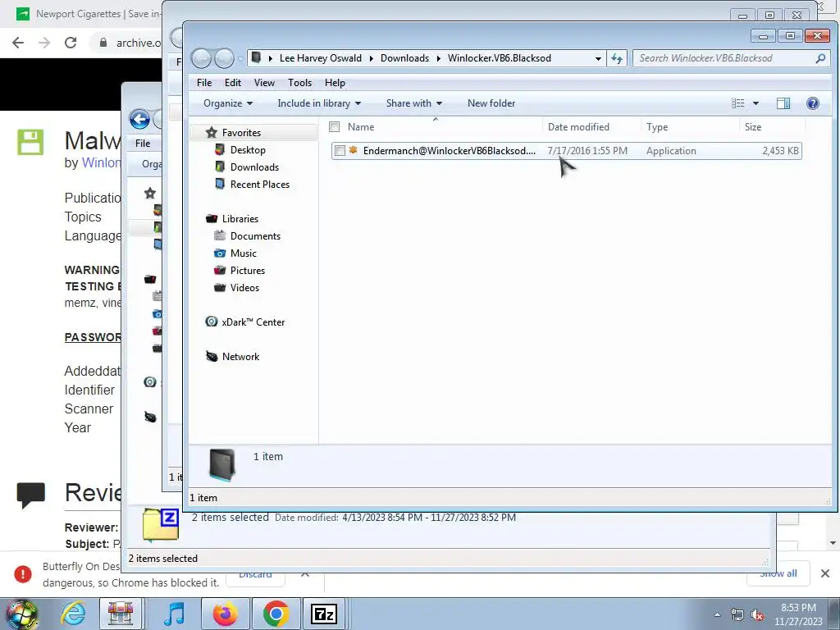Open the Edit menu
The width and height of the screenshot is (840, 630).
pyautogui.click(x=232, y=83)
